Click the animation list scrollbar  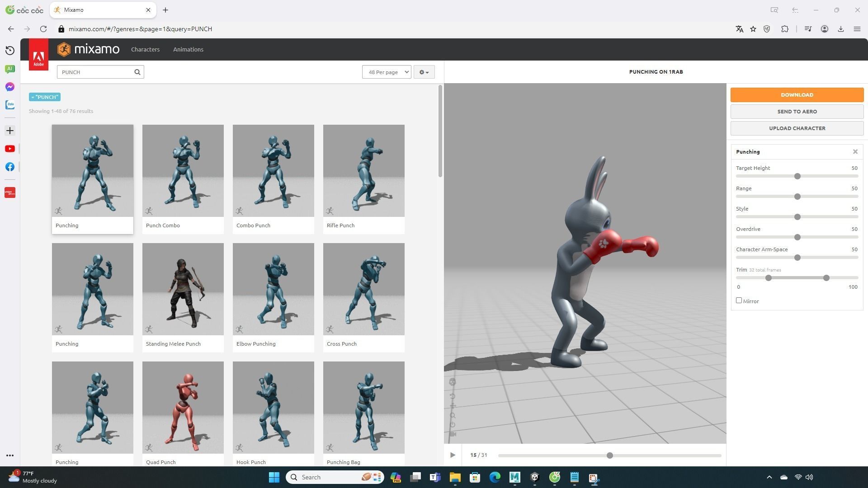(x=440, y=131)
